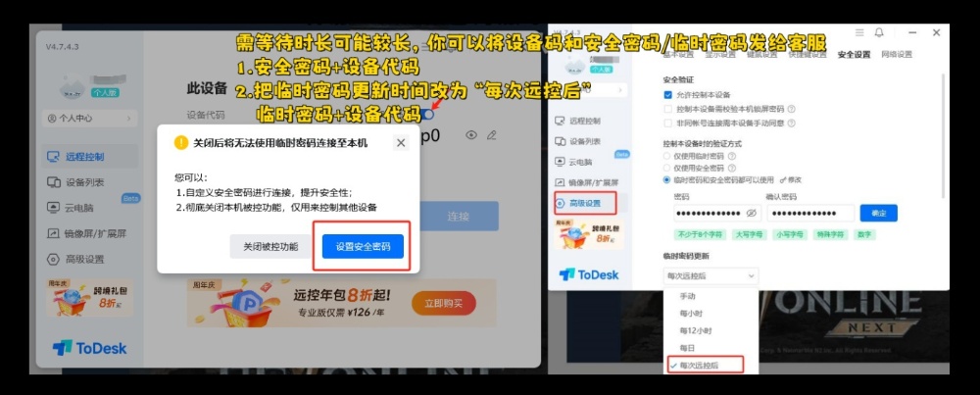Open the hamburger menu icon in the settings window
Viewport: 980px width, 395px height.
pos(859,32)
